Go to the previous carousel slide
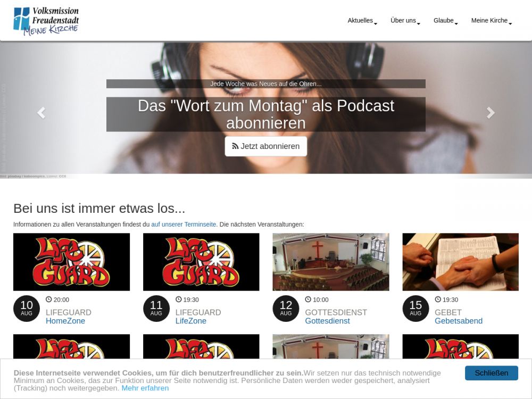The image size is (532, 399). 41,112
